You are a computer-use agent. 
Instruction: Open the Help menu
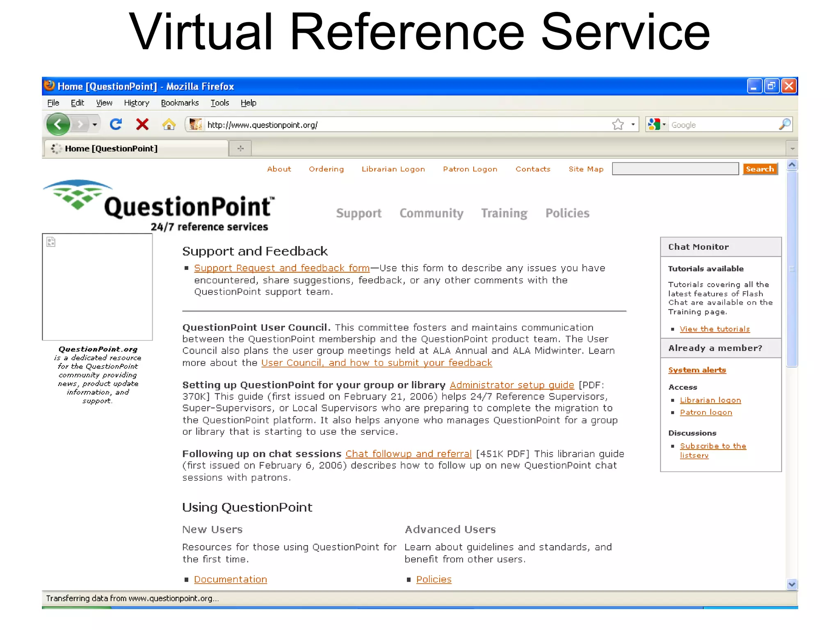(x=248, y=103)
